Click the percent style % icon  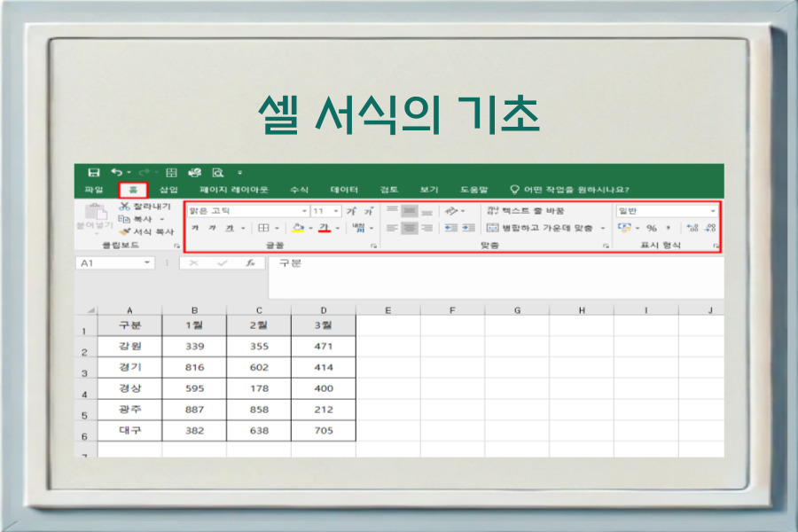point(652,228)
